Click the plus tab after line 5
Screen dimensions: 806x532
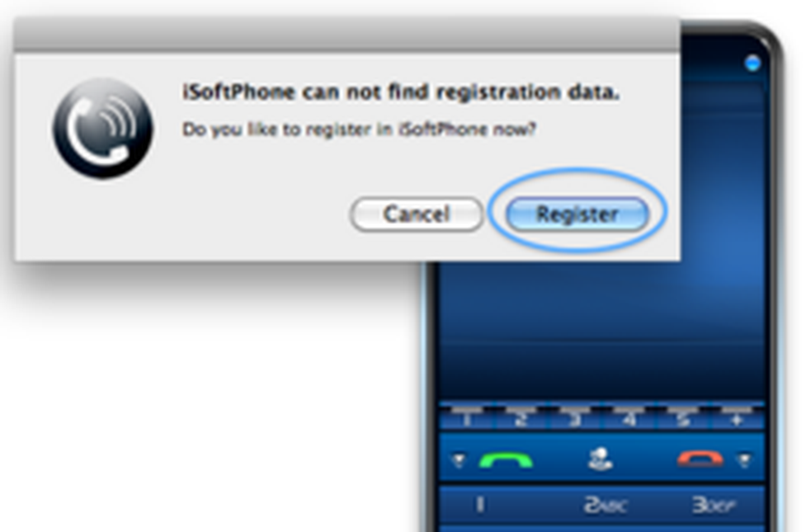737,419
